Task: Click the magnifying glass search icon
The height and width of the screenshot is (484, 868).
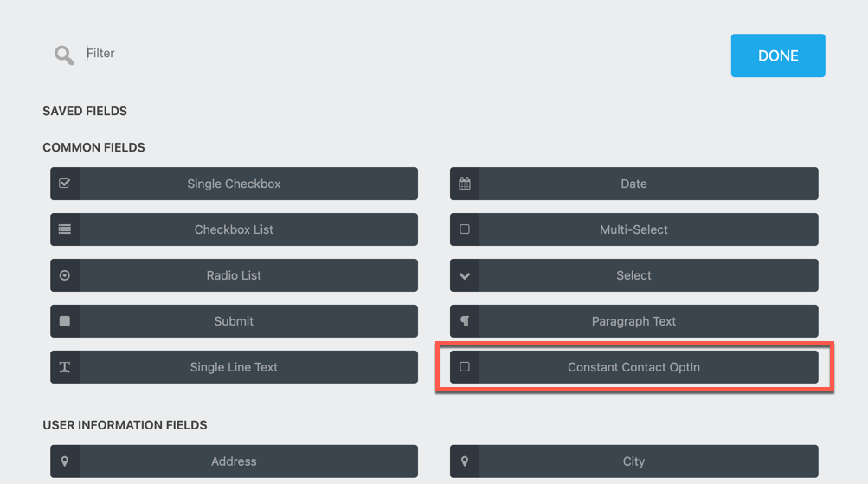Action: click(64, 55)
